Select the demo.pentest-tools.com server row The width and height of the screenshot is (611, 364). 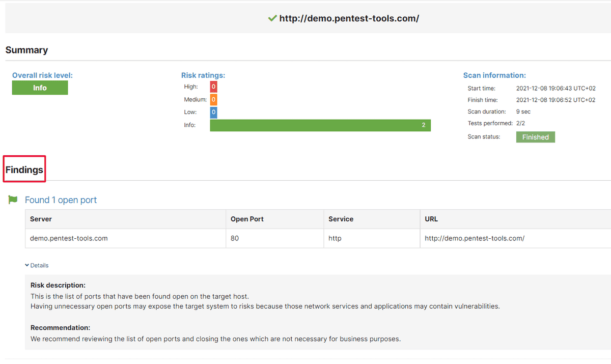(69, 238)
